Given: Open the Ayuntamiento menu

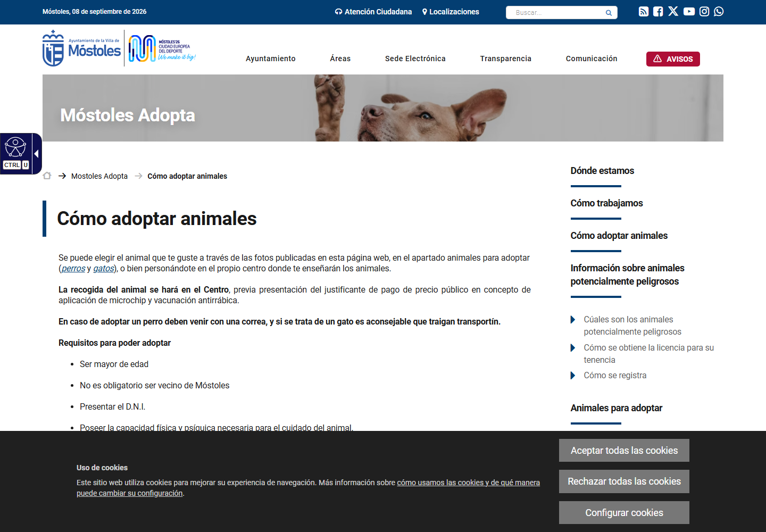Looking at the screenshot, I should coord(271,59).
